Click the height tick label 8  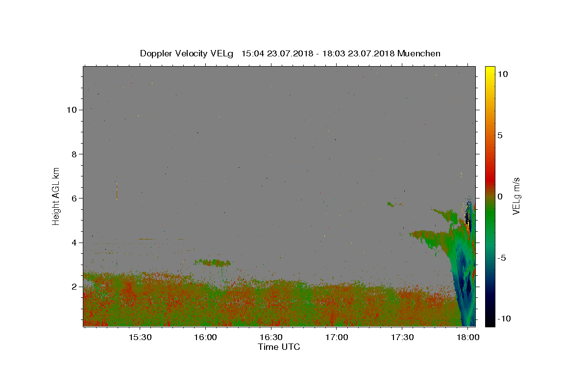click(x=74, y=154)
